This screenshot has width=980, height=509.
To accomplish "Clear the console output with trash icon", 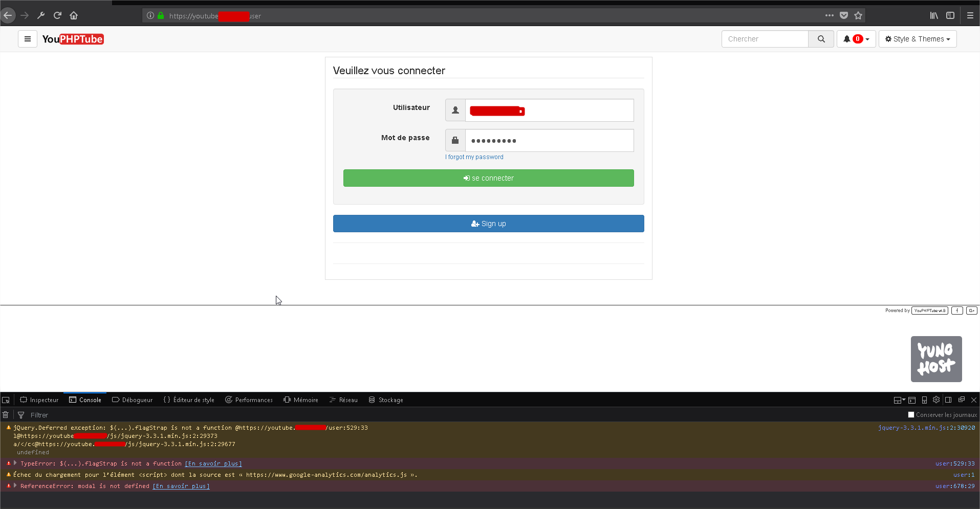I will (5, 414).
